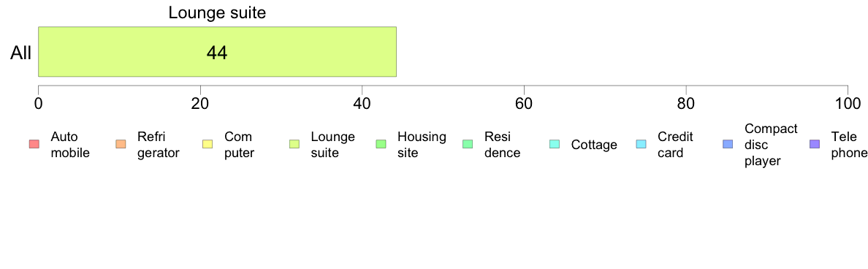Click the 20 axis tick label
Screen dimensions: 868x269
200,103
